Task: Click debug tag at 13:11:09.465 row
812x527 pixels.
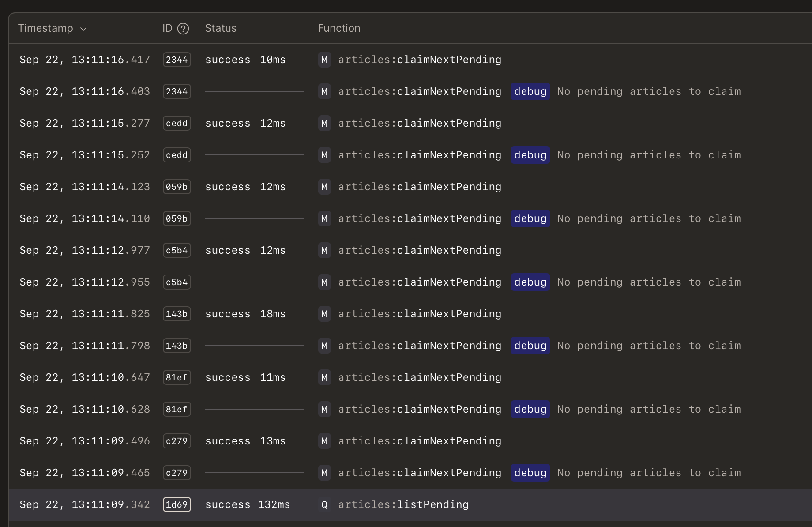Action: (530, 473)
